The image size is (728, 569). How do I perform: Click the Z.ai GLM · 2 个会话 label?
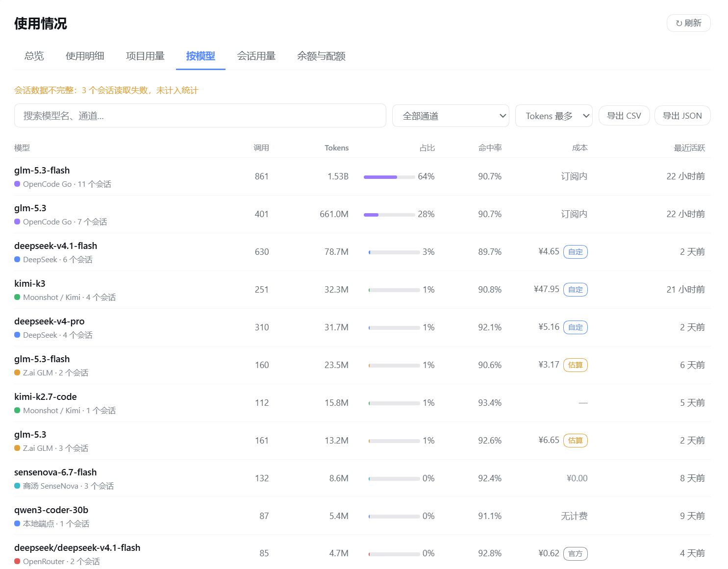[55, 373]
